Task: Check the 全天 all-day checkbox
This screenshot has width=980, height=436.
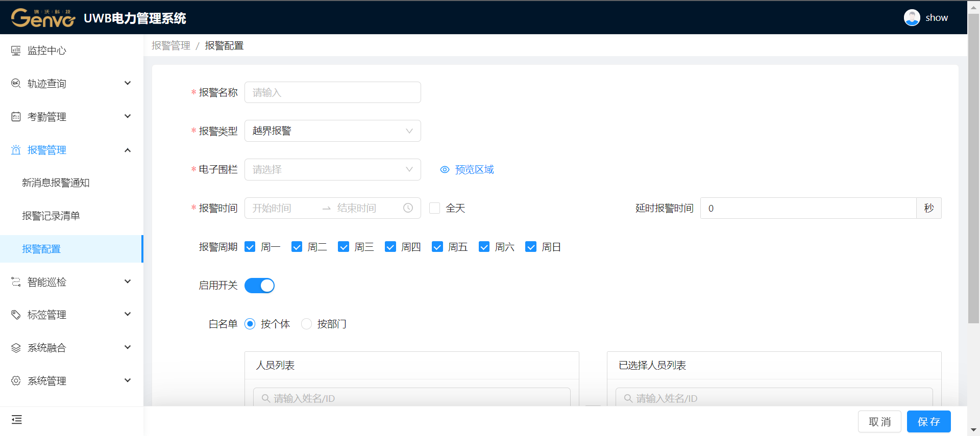Action: coord(434,208)
